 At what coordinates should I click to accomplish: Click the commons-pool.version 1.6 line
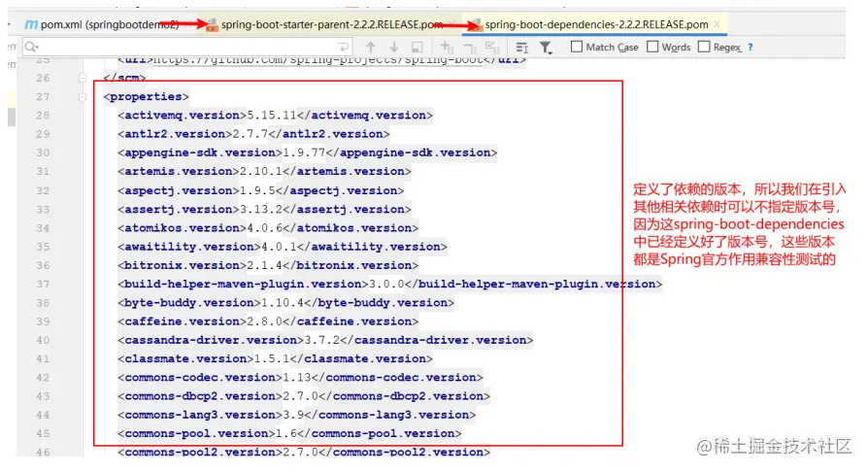click(289, 434)
